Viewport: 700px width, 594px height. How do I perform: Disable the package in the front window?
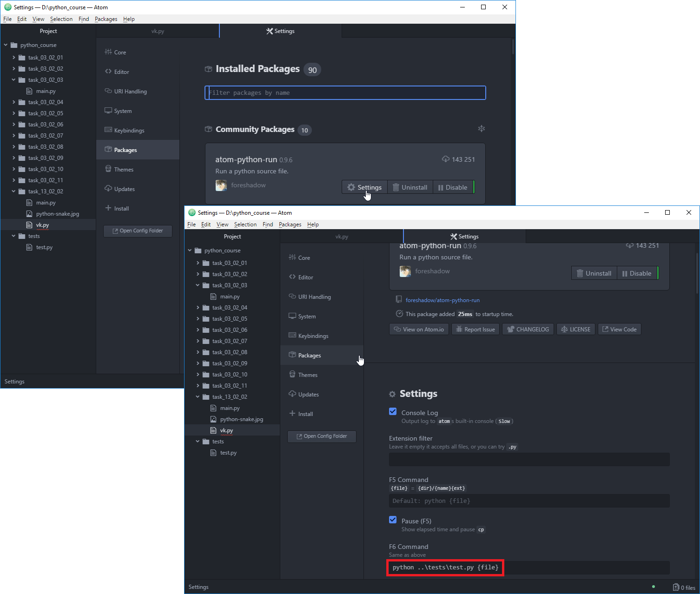coord(636,273)
